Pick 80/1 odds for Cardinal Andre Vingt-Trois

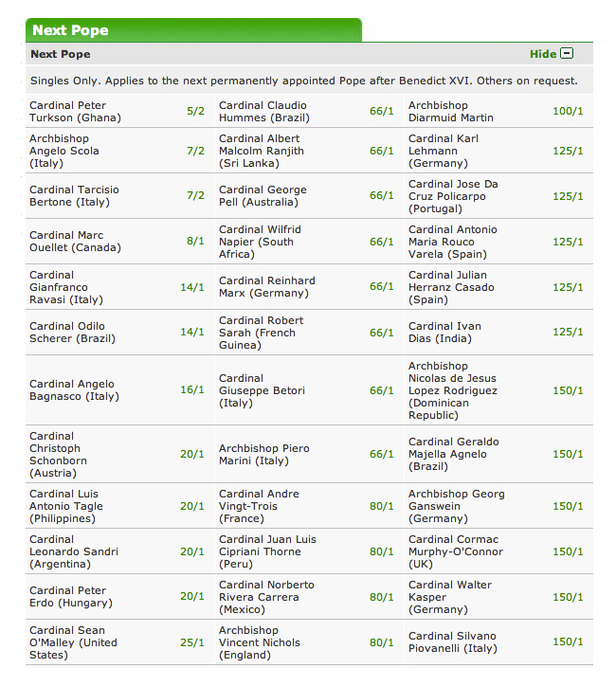pos(382,506)
